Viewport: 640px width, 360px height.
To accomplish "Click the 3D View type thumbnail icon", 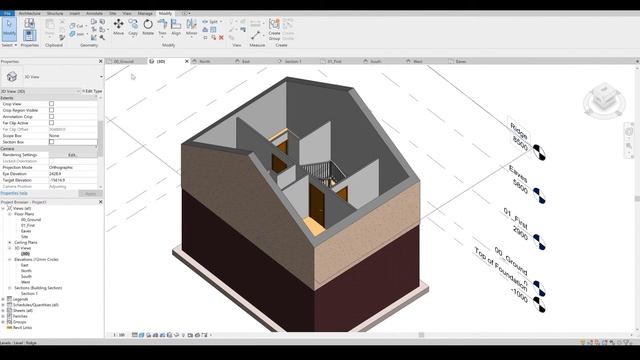I will click(11, 76).
